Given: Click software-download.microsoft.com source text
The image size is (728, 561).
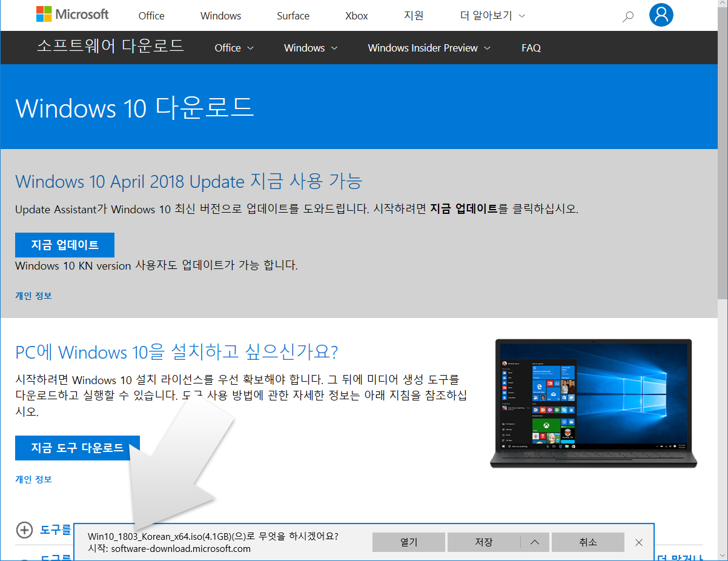Looking at the screenshot, I should [181, 549].
